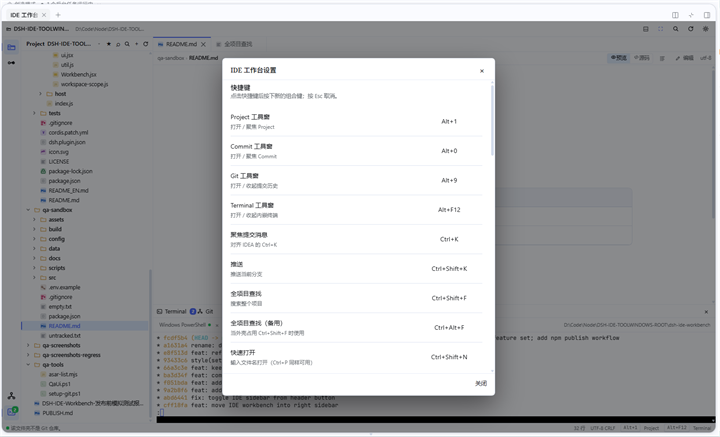This screenshot has height=437, width=720.
Task: Switch to 源码 source mode
Action: [x=641, y=58]
